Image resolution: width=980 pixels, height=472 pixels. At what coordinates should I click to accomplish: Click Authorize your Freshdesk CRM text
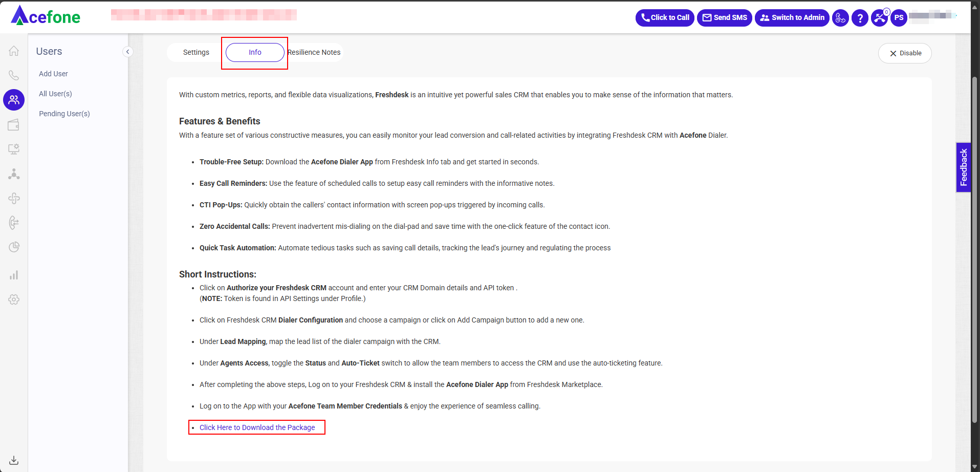coord(276,288)
